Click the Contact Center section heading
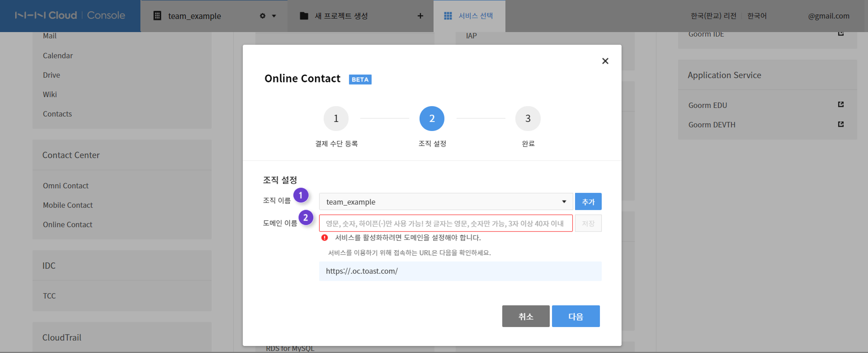 (71, 155)
